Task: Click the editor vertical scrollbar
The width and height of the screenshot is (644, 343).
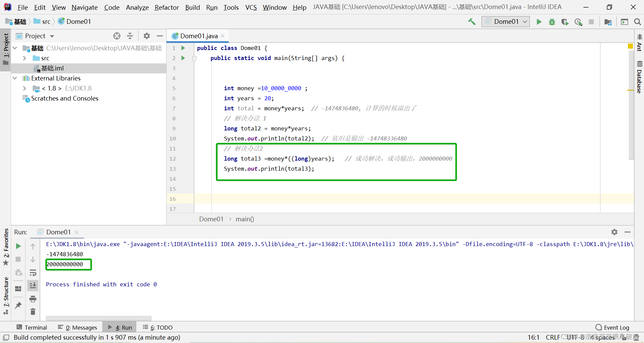Action: [x=631, y=105]
